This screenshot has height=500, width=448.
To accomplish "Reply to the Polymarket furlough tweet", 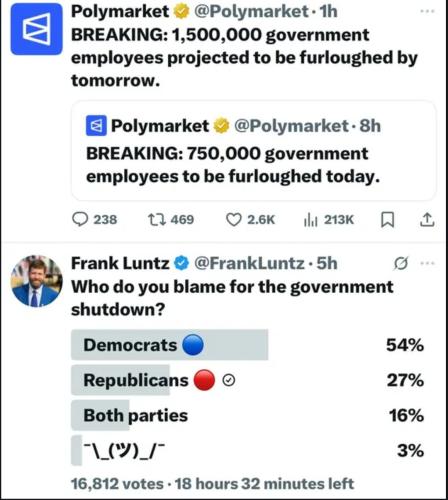I will coord(94,220).
